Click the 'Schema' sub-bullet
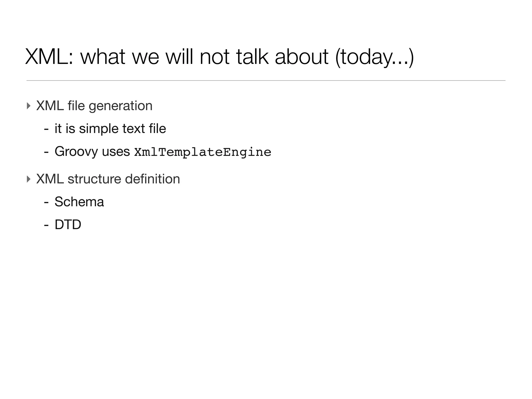This screenshot has height=399, width=532. click(x=79, y=202)
